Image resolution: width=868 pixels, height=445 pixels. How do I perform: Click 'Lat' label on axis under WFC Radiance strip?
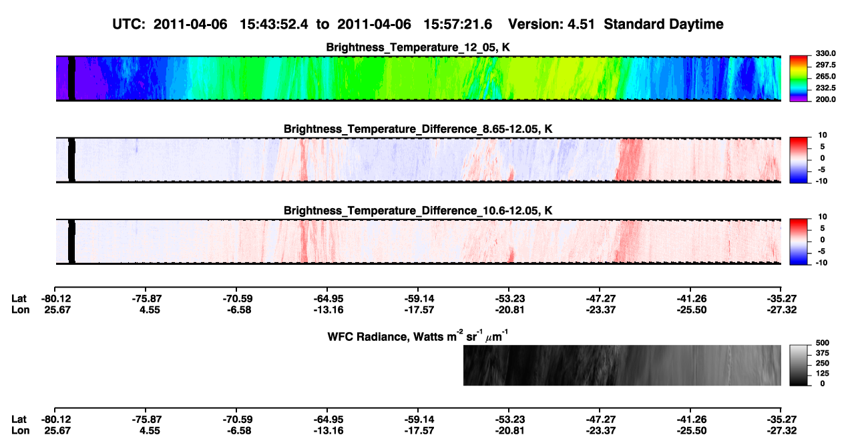click(x=19, y=420)
